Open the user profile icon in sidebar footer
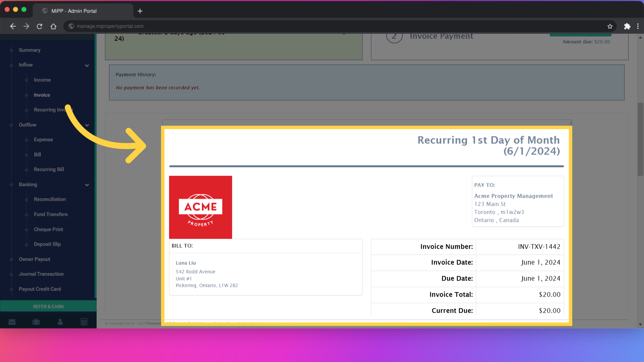This screenshot has height=362, width=644. click(x=60, y=322)
